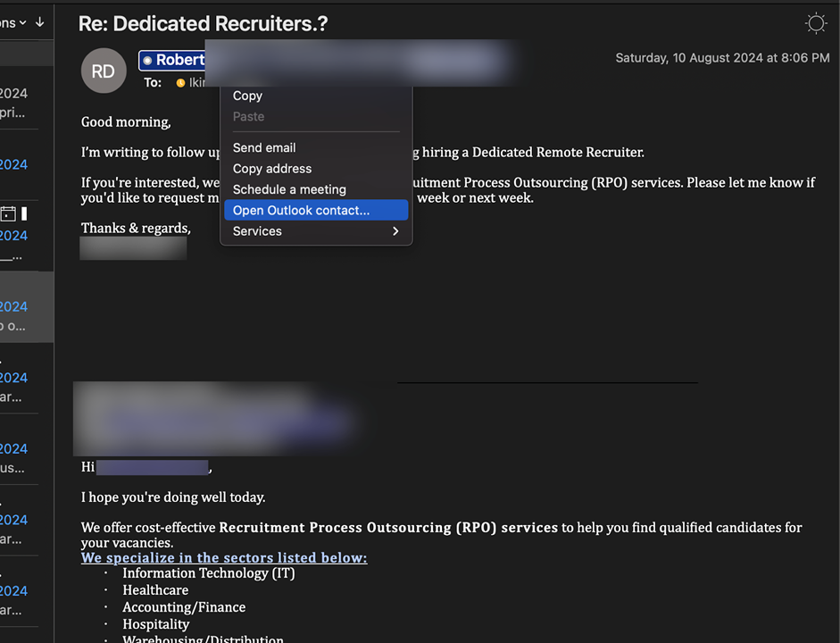Click the sort direction arrow in message list
The width and height of the screenshot is (840, 643).
coord(39,22)
